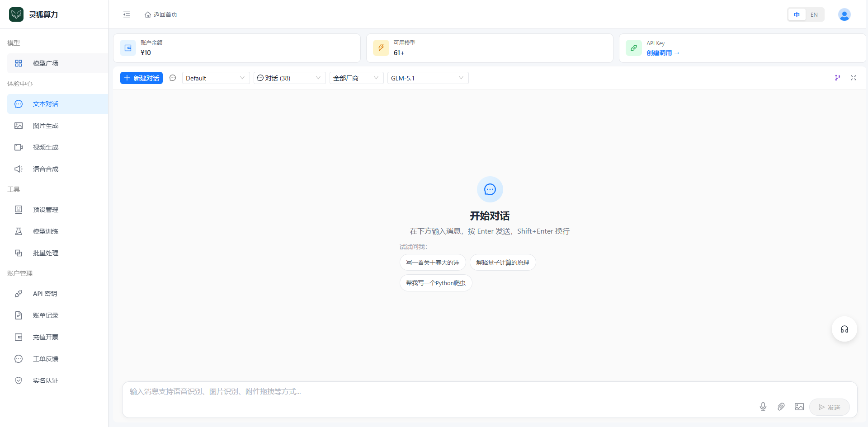Click the API Key green icon
The width and height of the screenshot is (868, 427).
(x=634, y=48)
